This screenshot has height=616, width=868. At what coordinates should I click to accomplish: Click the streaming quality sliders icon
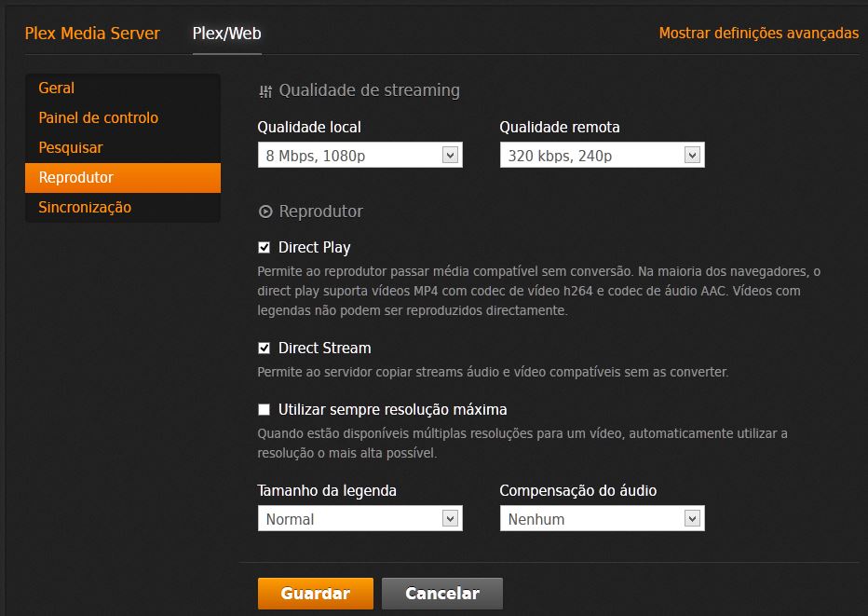(265, 91)
